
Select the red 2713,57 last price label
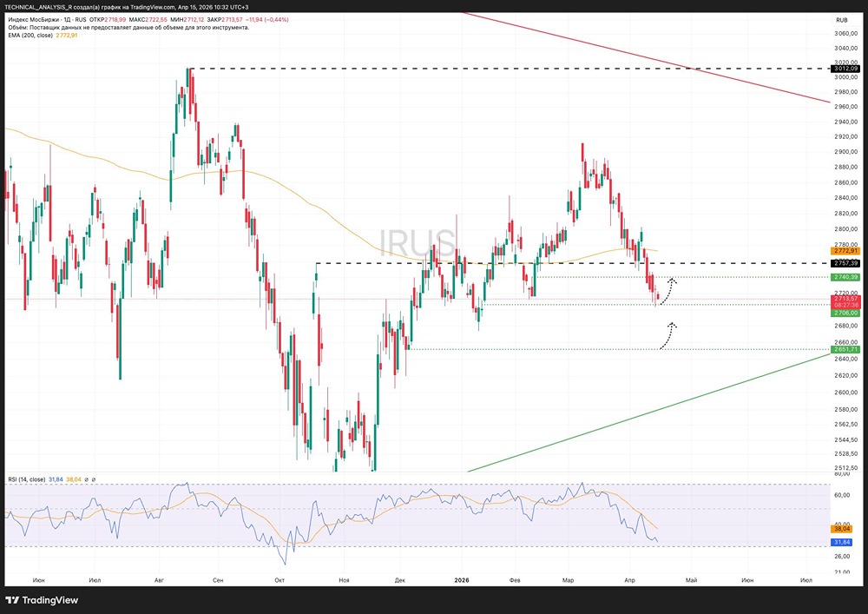point(845,299)
